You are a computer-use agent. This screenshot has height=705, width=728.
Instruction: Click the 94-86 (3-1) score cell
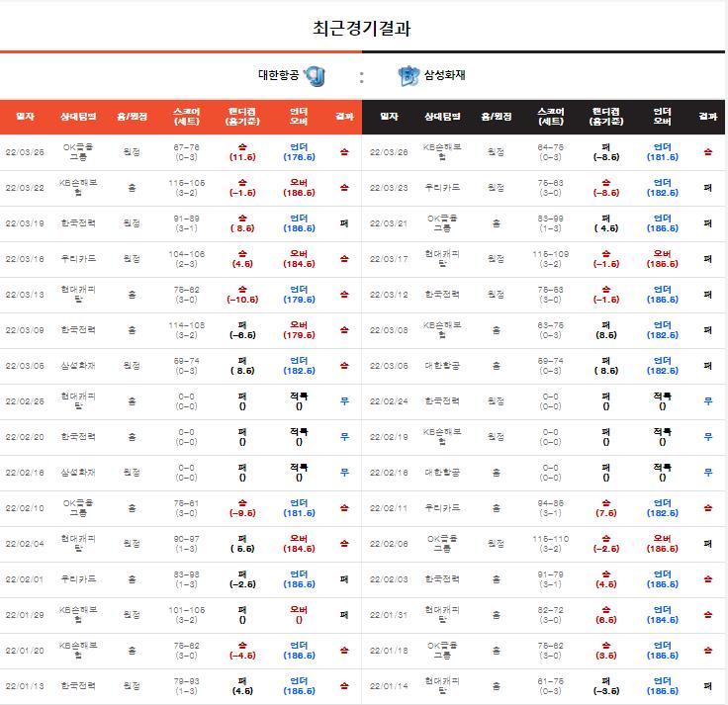[551, 508]
